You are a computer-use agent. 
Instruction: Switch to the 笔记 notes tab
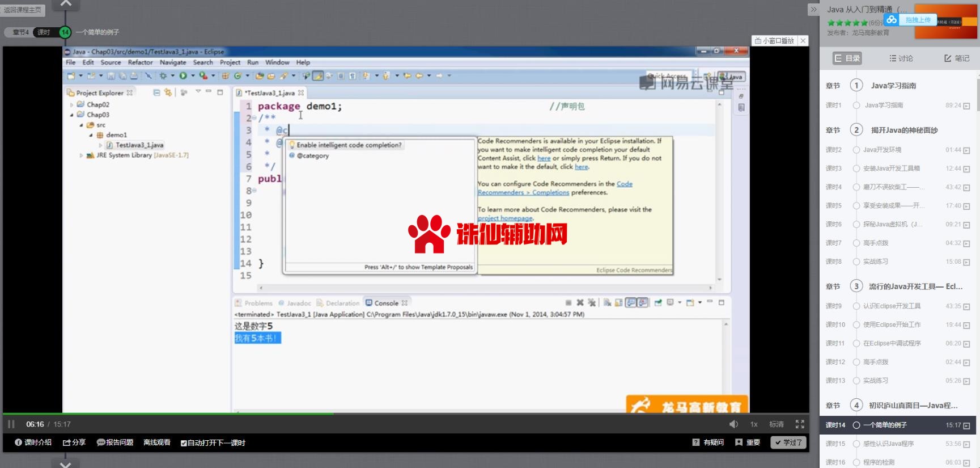957,58
